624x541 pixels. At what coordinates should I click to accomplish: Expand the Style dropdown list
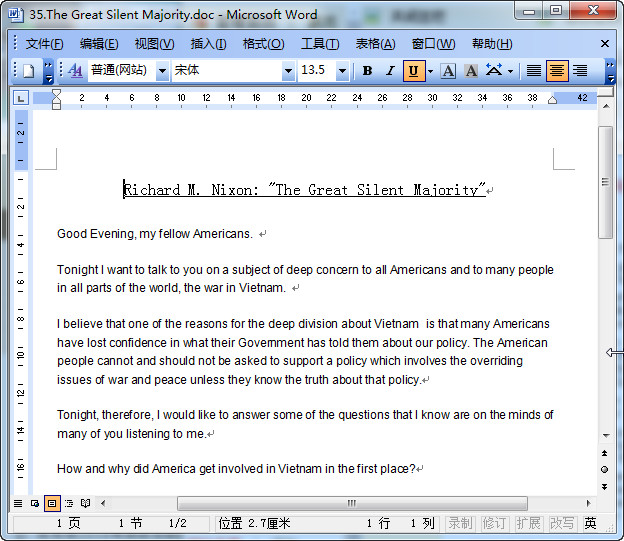coord(162,71)
